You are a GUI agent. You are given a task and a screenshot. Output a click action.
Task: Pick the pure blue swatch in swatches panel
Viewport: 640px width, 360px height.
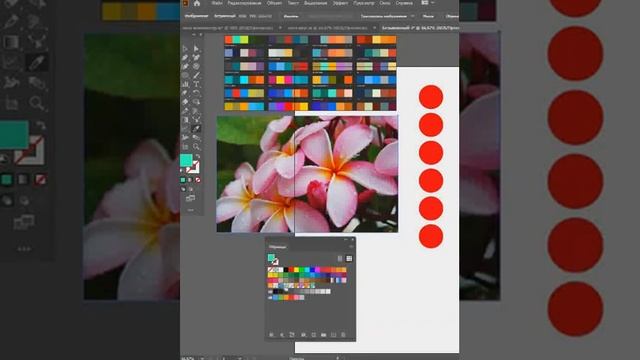[x=312, y=270]
